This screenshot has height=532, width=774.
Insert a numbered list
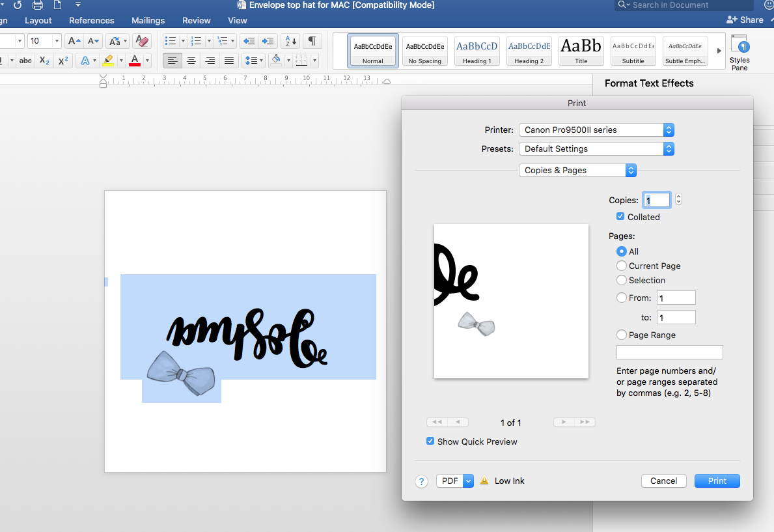(x=197, y=41)
